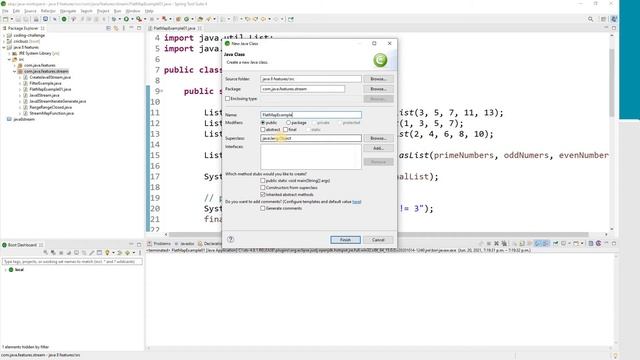Click the Boot Dashboard tag filter field
This screenshot has width=640, height=360.
(x=72, y=261)
